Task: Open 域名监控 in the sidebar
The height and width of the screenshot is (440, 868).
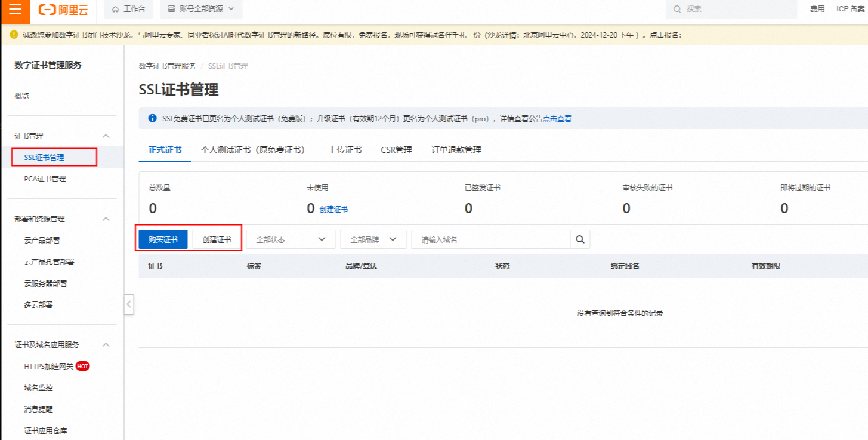Action: click(x=38, y=387)
